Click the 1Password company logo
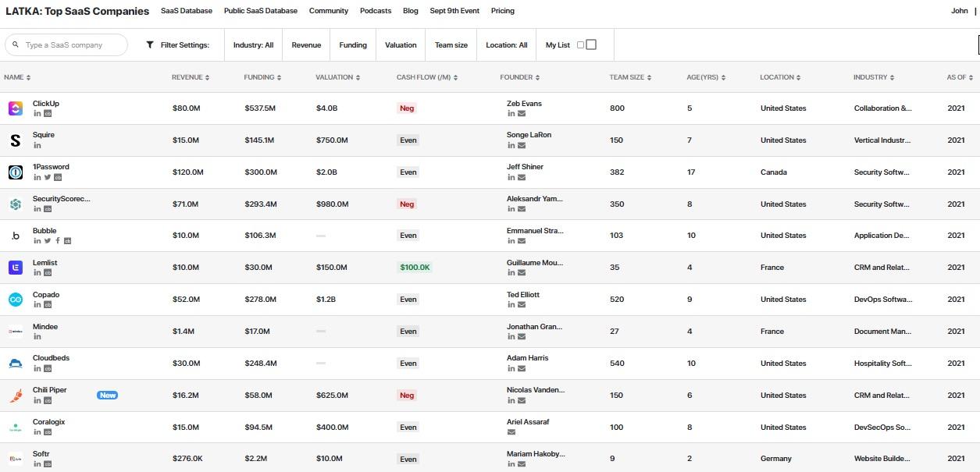This screenshot has width=980, height=472. [x=16, y=172]
